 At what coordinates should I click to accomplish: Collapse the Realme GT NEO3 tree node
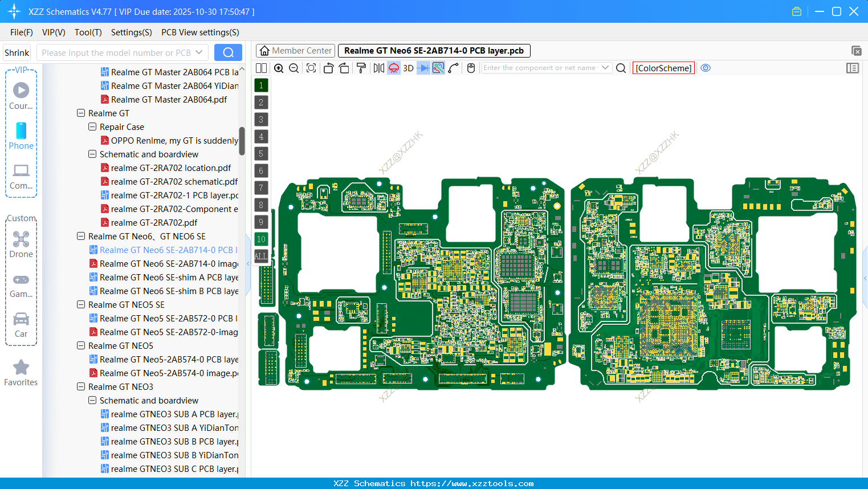coord(80,386)
